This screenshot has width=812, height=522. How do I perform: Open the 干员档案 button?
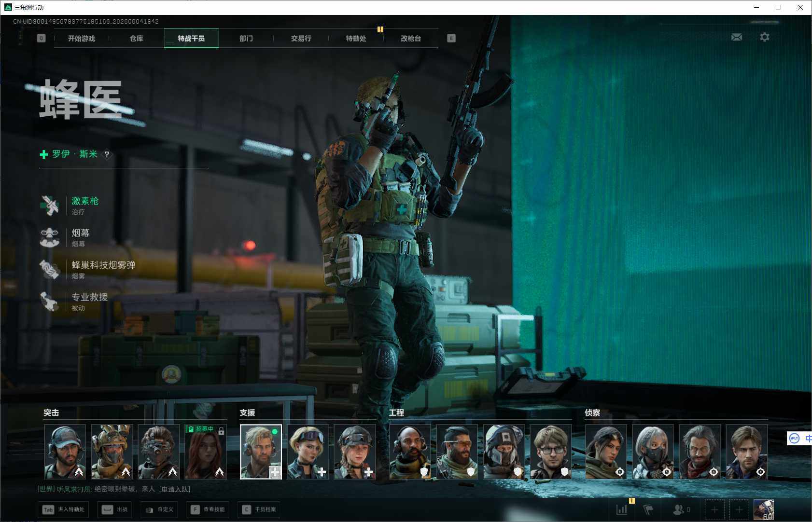[x=259, y=509]
